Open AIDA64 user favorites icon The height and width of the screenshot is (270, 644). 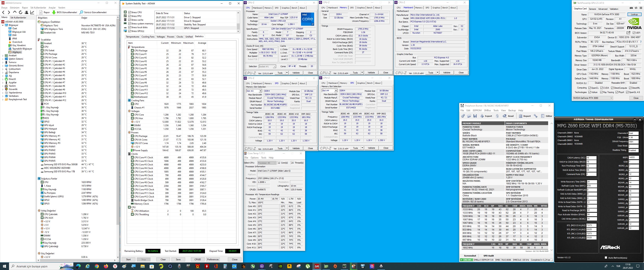coord(27,12)
